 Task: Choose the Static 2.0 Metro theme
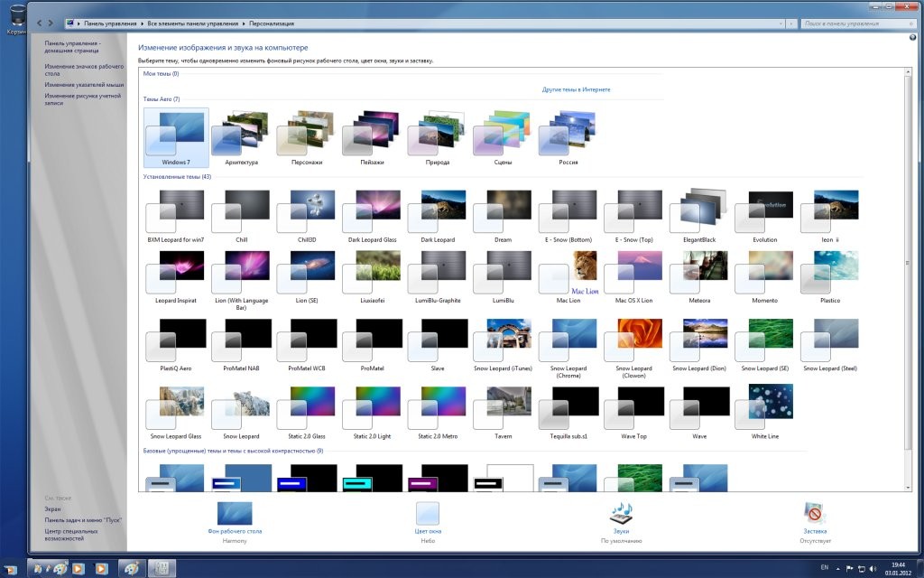438,413
